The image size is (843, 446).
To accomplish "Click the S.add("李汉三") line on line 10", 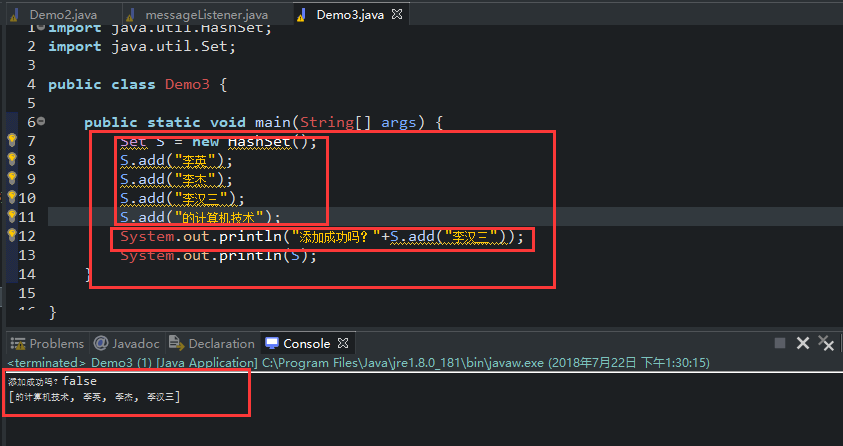I will (x=182, y=198).
